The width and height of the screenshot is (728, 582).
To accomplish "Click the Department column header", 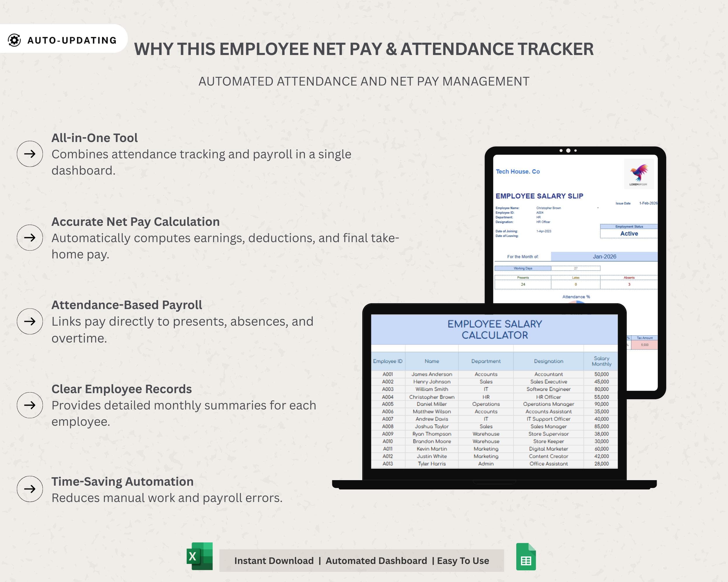I will [486, 361].
